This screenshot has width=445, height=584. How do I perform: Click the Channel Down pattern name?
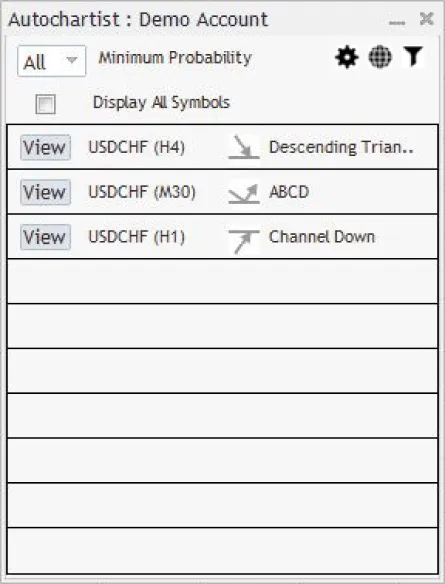pyautogui.click(x=322, y=237)
